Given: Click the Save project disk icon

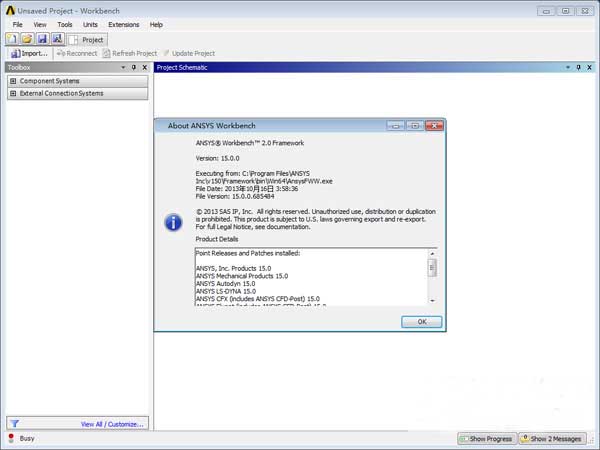Looking at the screenshot, I should [x=42, y=39].
